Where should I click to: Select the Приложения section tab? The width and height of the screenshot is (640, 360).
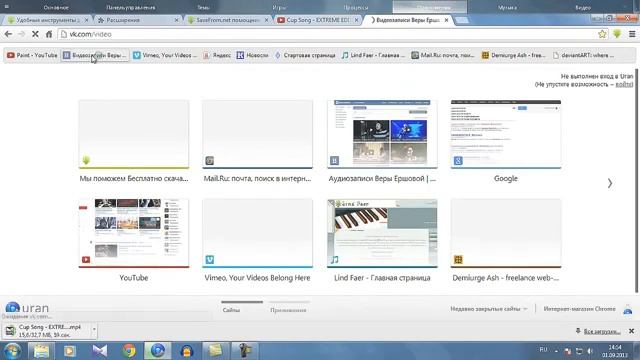(288, 310)
